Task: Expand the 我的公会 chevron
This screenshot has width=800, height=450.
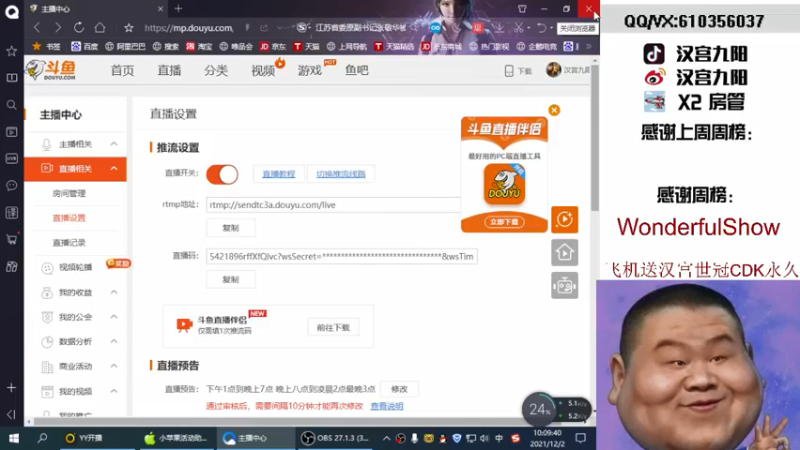Action: point(114,317)
